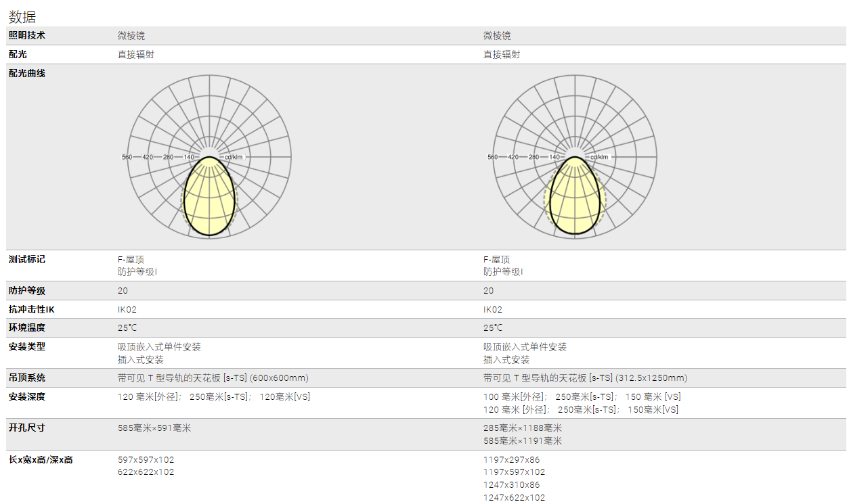The width and height of the screenshot is (849, 504).
Task: Click the 配光曲线 row label
Action: tap(27, 73)
